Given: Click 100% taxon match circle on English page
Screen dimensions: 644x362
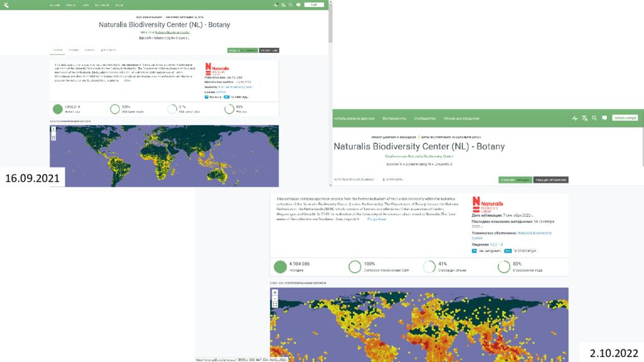Looking at the screenshot, I should click(x=115, y=109).
